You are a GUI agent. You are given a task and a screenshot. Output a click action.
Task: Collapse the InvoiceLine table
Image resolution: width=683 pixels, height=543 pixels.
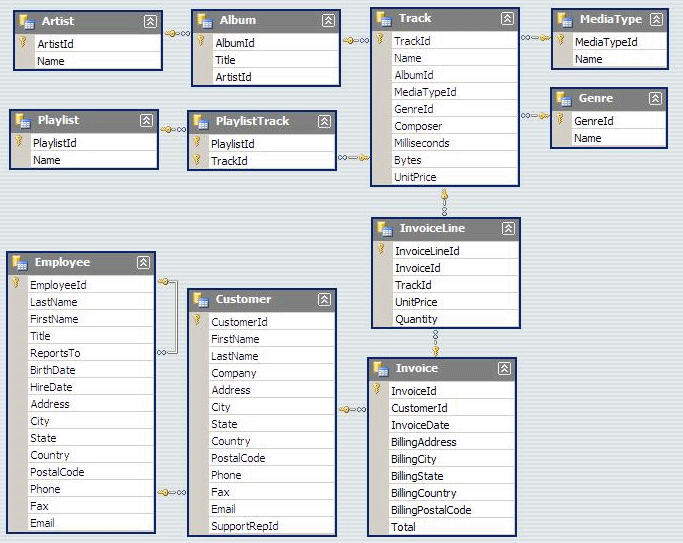click(x=508, y=228)
